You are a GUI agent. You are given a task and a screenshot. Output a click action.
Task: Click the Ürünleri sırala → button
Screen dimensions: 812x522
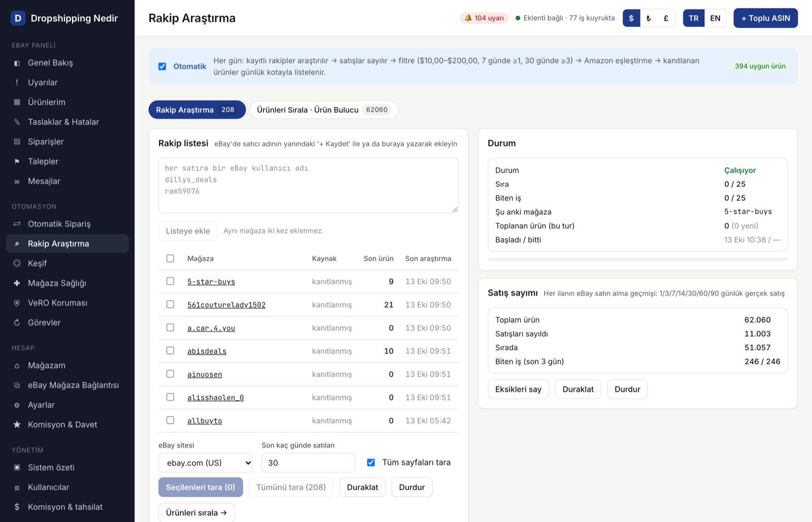pyautogui.click(x=196, y=513)
